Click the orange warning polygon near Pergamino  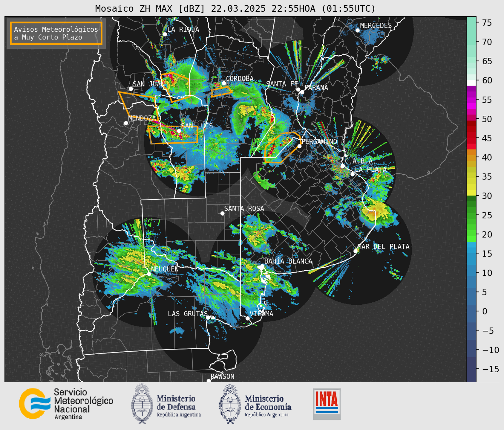[282, 147]
